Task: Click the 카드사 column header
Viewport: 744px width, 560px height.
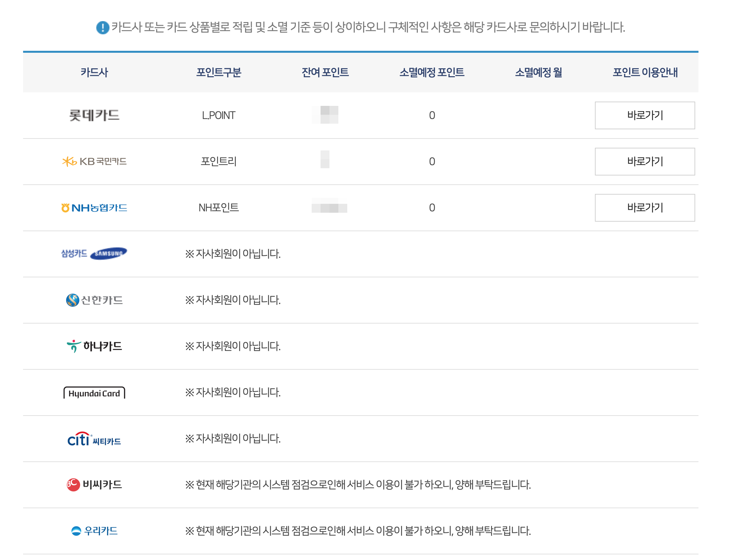Action: [x=94, y=72]
